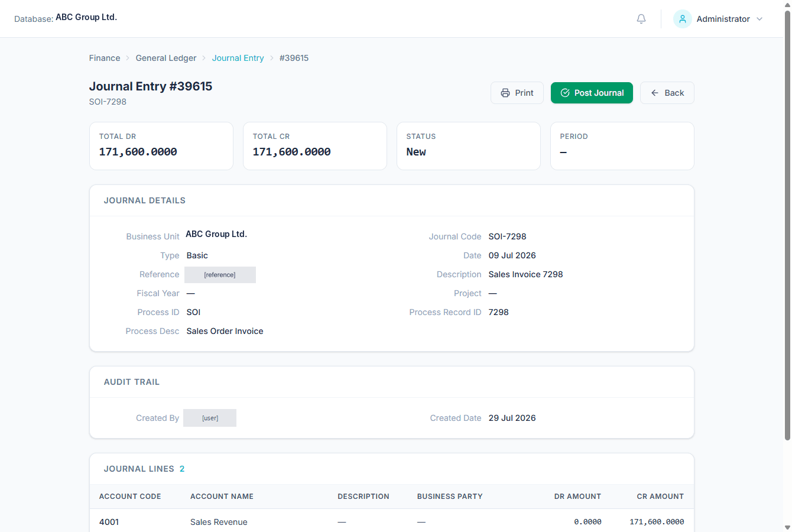Print the journal entry
This screenshot has width=792, height=532.
517,93
